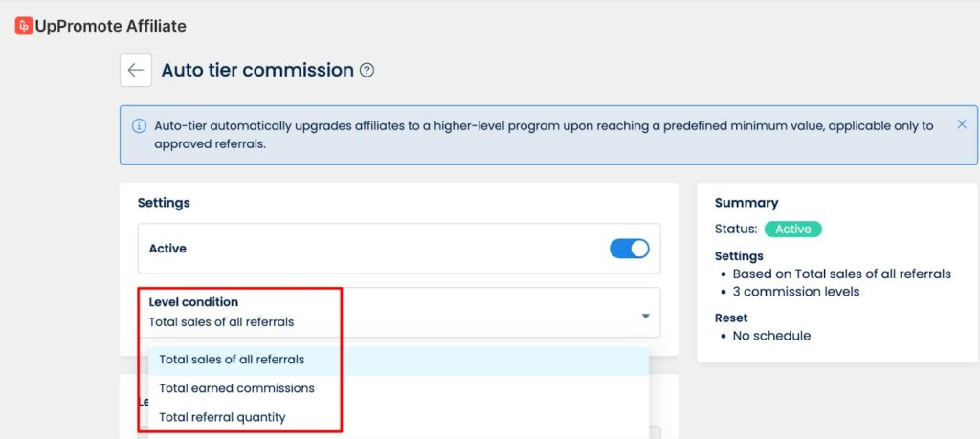This screenshot has width=980, height=439.
Task: Click the Settings section heading
Action: pyautogui.click(x=164, y=203)
